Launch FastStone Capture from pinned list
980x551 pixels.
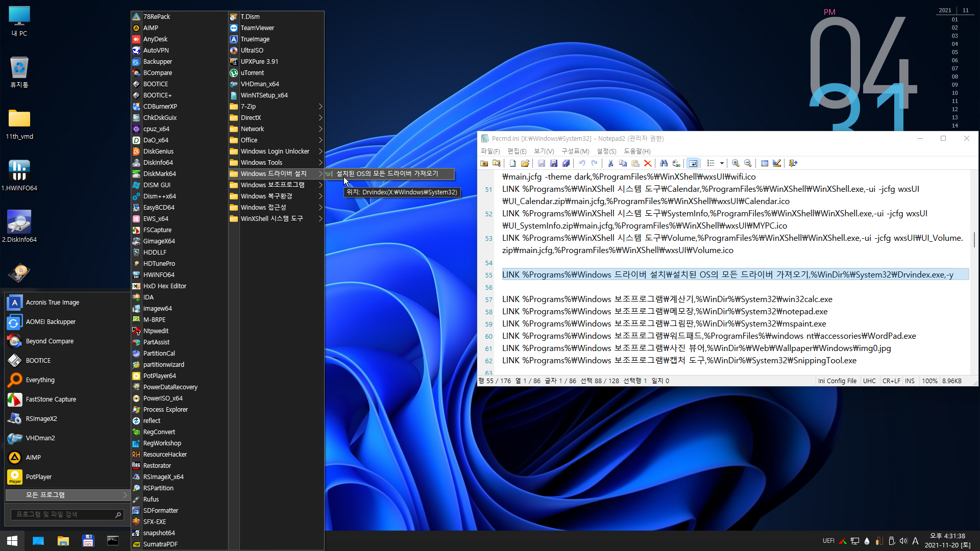pyautogui.click(x=67, y=399)
